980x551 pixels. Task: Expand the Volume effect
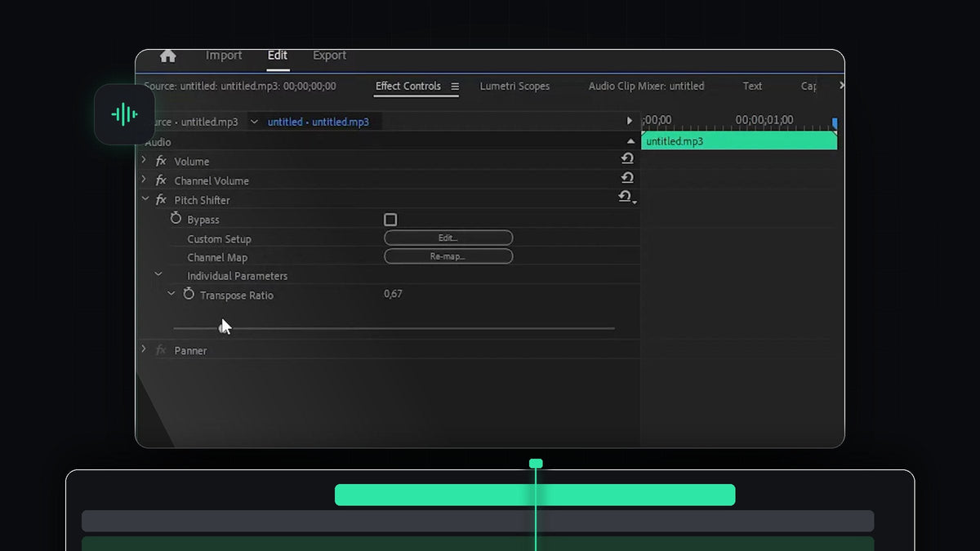[x=145, y=161]
